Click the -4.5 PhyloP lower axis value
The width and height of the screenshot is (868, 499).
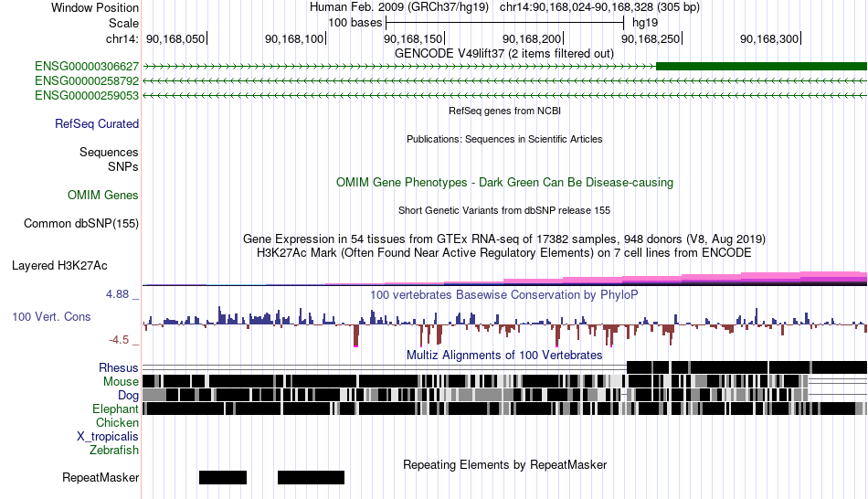[119, 339]
